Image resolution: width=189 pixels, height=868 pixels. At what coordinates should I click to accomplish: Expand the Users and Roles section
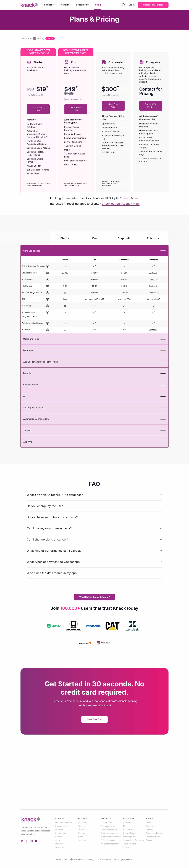pyautogui.click(x=163, y=339)
